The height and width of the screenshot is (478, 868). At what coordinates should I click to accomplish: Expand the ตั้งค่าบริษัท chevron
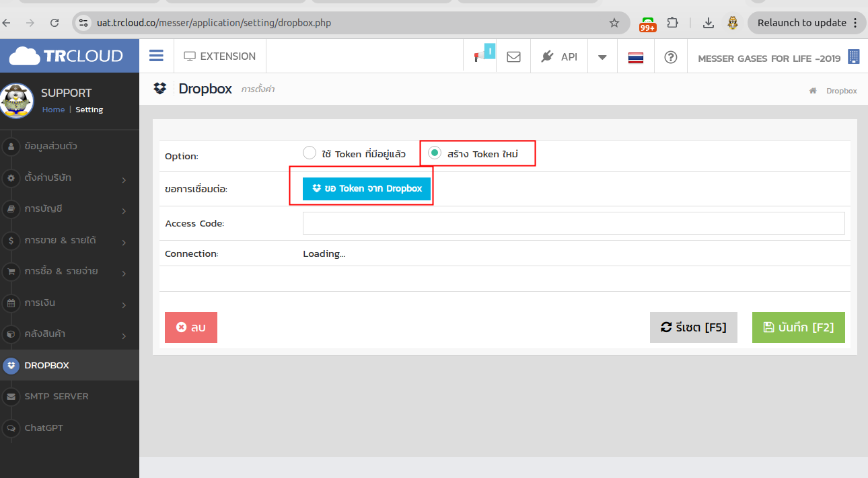click(x=124, y=180)
